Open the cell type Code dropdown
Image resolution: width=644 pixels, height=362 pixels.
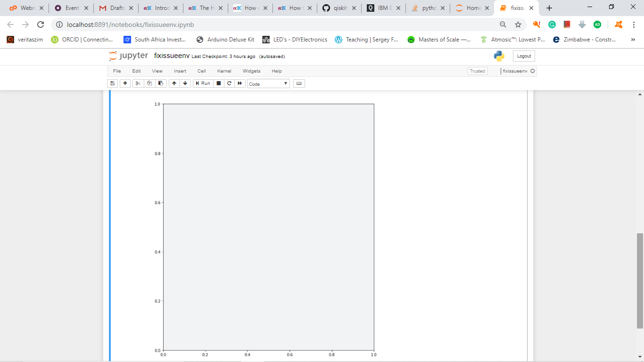[x=268, y=83]
